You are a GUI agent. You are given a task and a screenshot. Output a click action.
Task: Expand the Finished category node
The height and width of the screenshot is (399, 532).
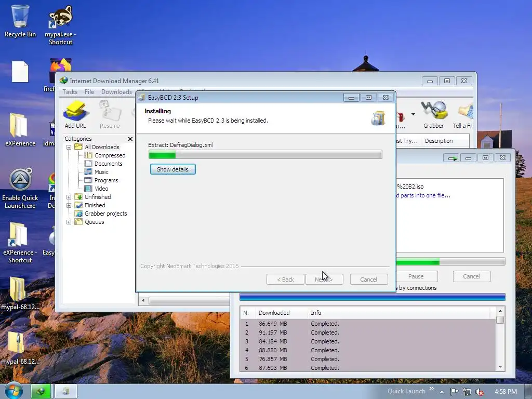(69, 205)
